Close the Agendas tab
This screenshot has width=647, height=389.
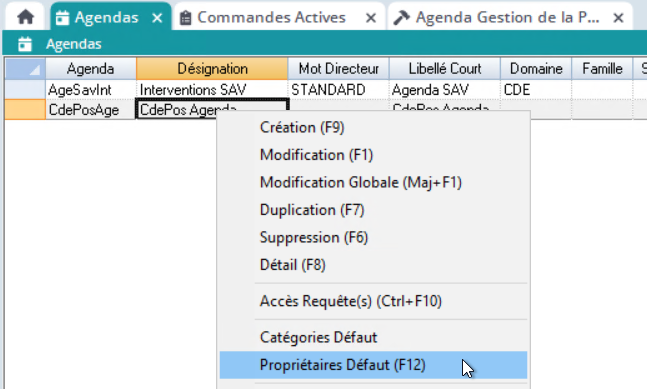(157, 18)
